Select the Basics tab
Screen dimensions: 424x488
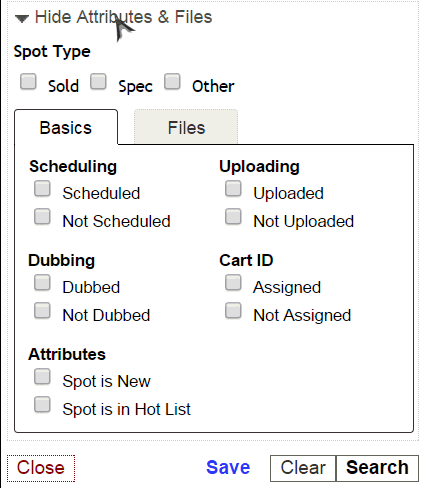[66, 128]
